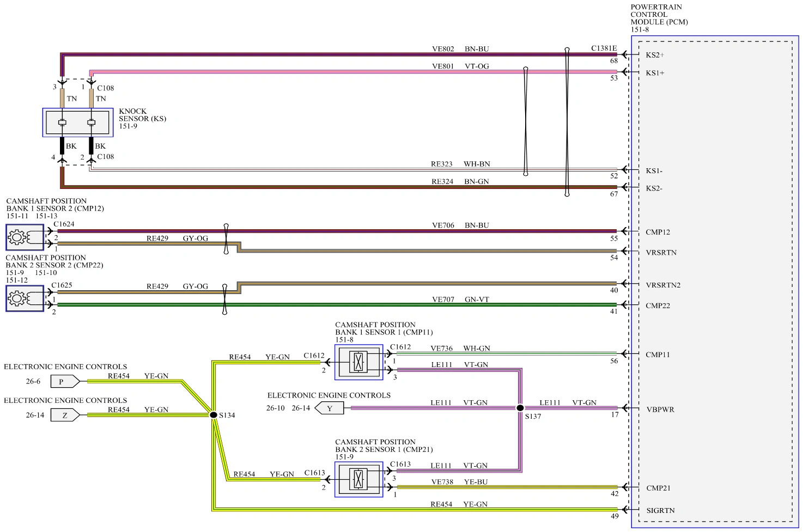803x532 pixels.
Task: Click the Knock Sensor component symbol box
Action: tap(78, 123)
